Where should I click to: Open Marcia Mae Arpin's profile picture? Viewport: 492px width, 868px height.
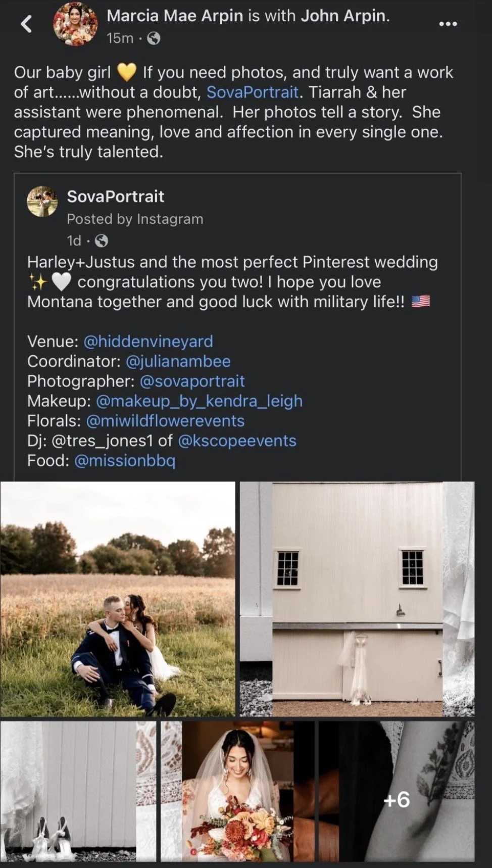76,24
